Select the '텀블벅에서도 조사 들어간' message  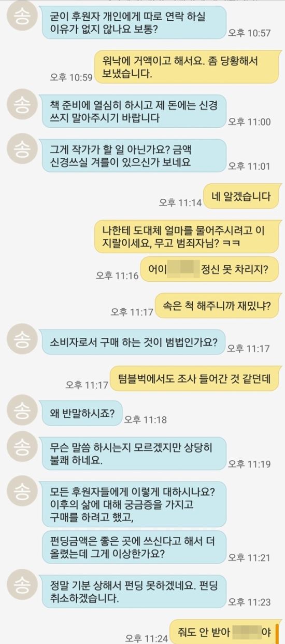[x=195, y=379]
